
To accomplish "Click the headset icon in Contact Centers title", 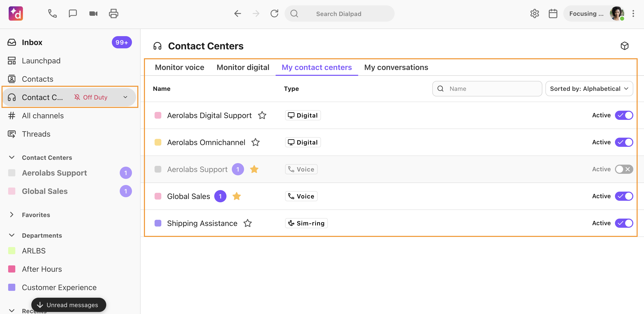I will coord(157,46).
